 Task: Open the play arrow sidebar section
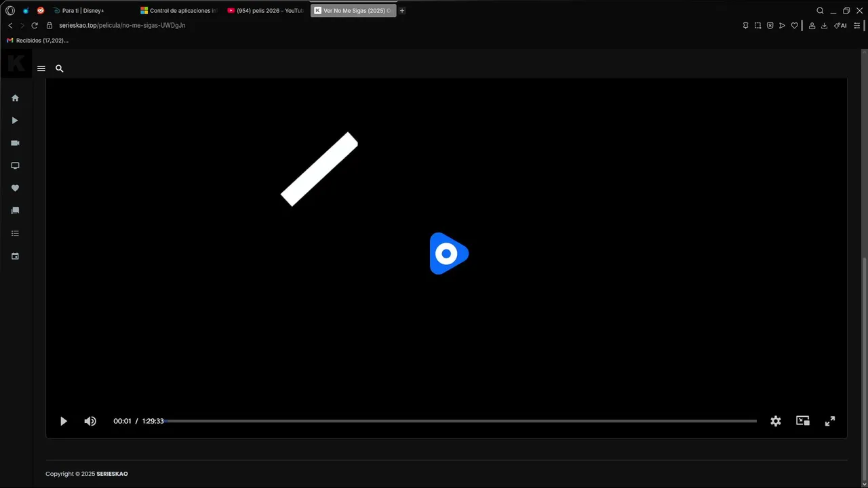pyautogui.click(x=15, y=121)
